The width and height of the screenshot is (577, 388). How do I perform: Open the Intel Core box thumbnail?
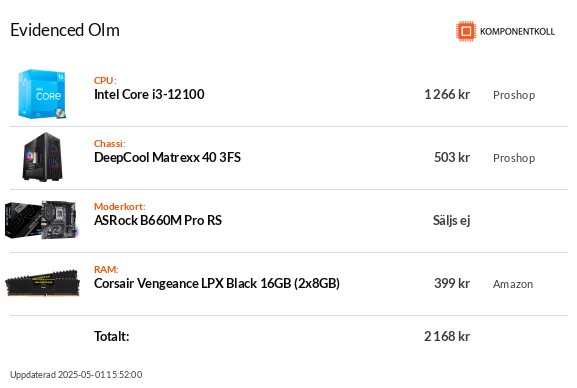pyautogui.click(x=42, y=94)
